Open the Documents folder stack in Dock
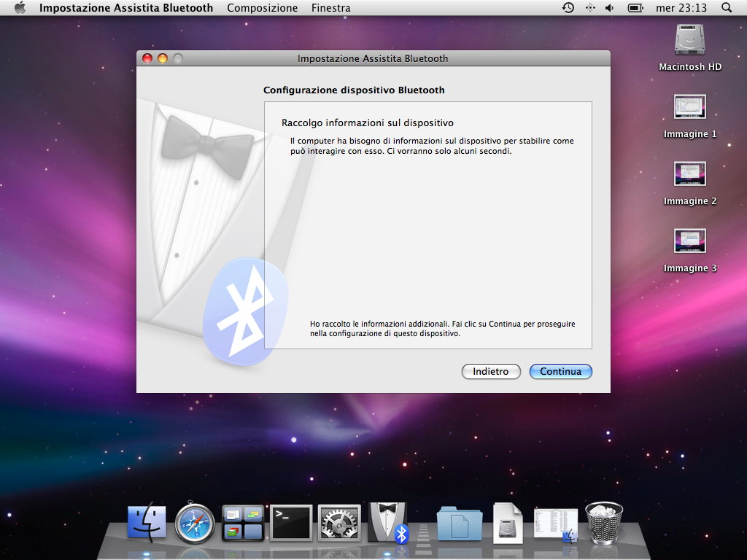This screenshot has width=747, height=560. [x=460, y=524]
